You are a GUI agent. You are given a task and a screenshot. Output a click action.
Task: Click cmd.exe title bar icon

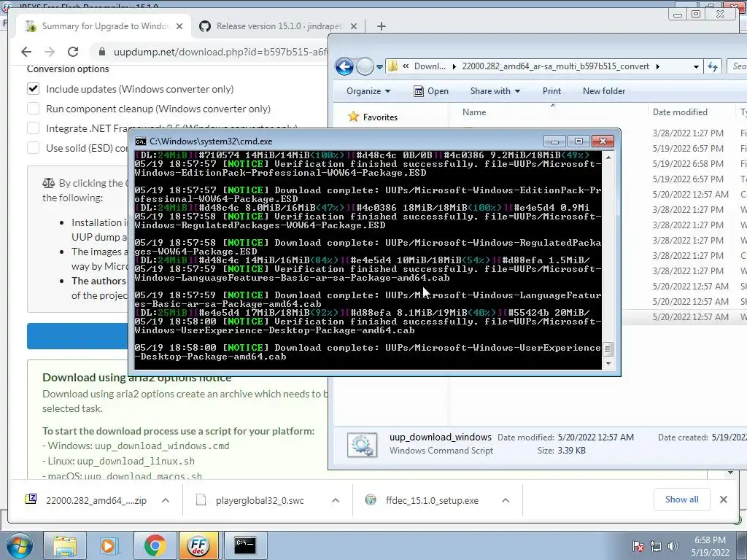coord(141,141)
